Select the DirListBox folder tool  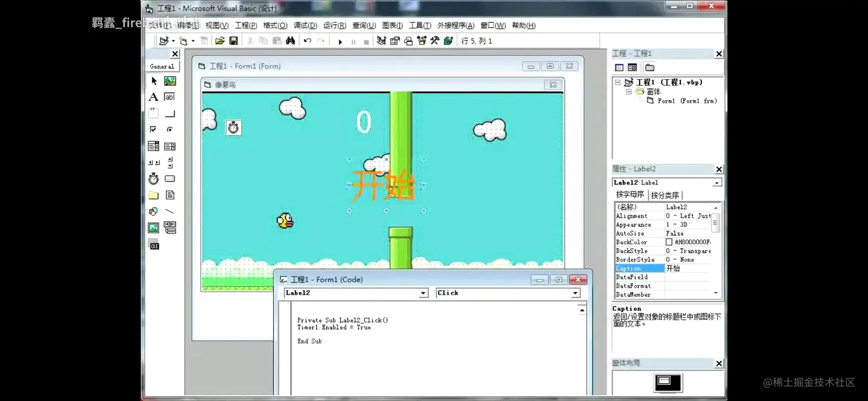pos(154,195)
